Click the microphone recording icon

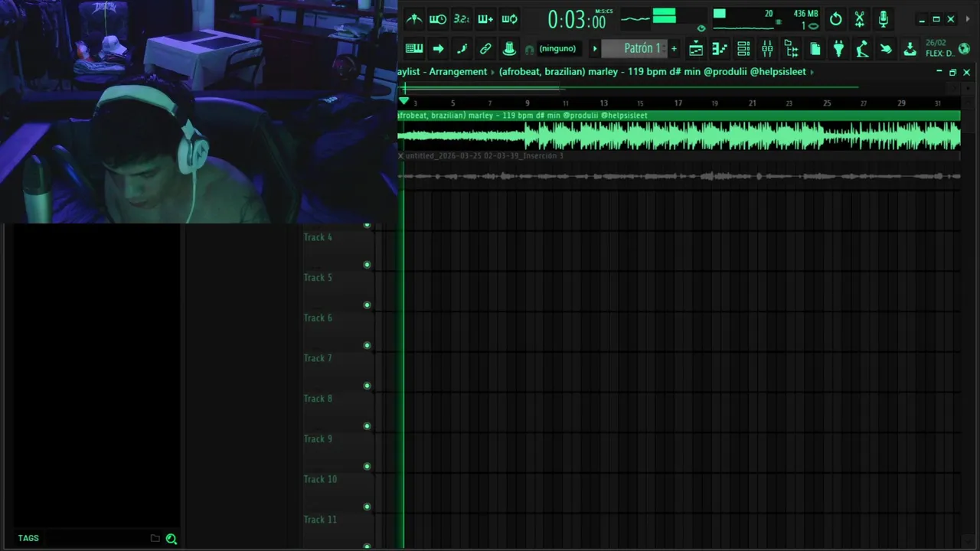coord(884,19)
